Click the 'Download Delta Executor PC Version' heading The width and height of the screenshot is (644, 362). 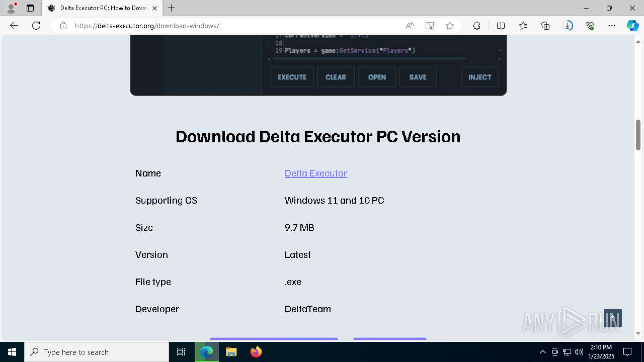pos(318,137)
